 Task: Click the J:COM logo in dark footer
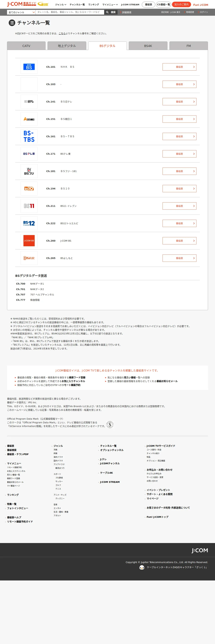pos(200,550)
